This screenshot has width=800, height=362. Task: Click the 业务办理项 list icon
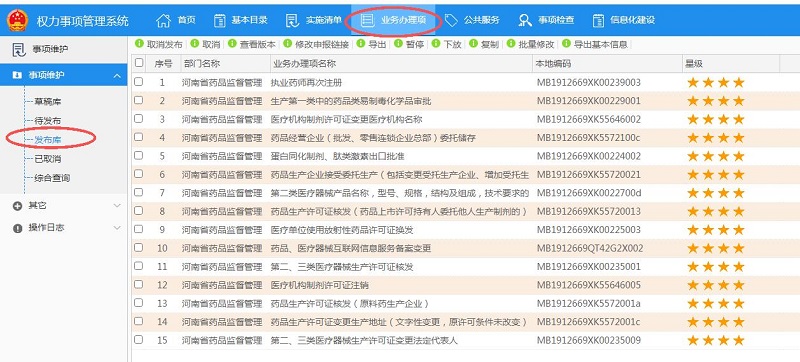[366, 20]
